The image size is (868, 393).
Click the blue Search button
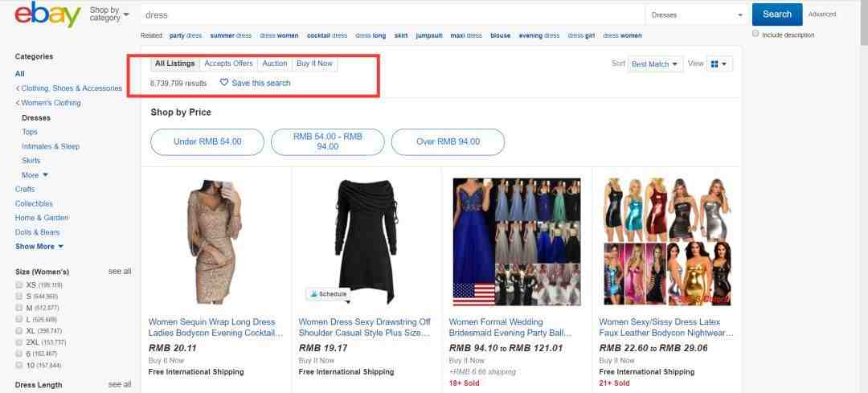776,14
